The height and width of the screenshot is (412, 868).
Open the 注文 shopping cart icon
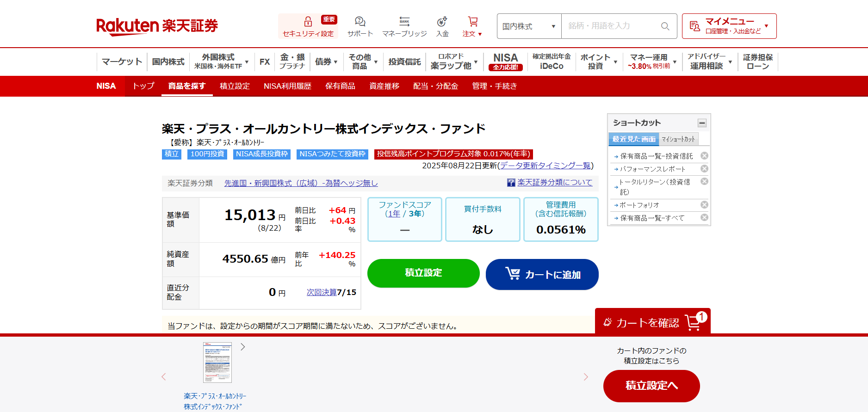coord(472,21)
